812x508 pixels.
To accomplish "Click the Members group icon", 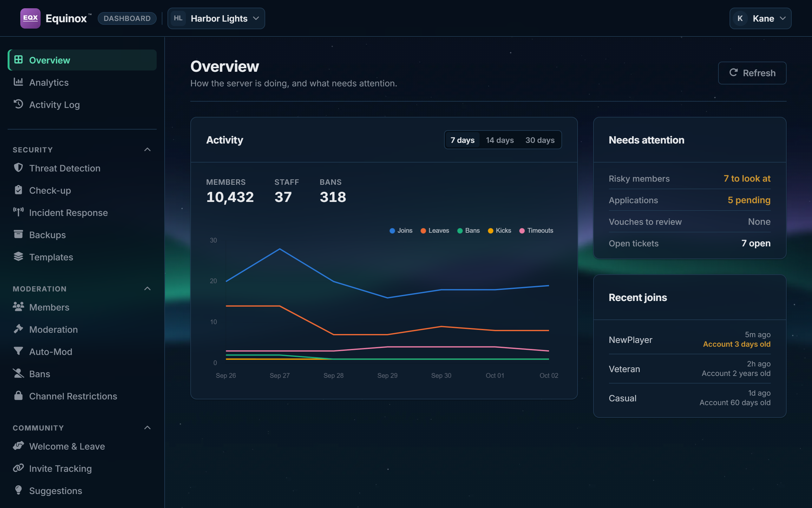I will (18, 306).
